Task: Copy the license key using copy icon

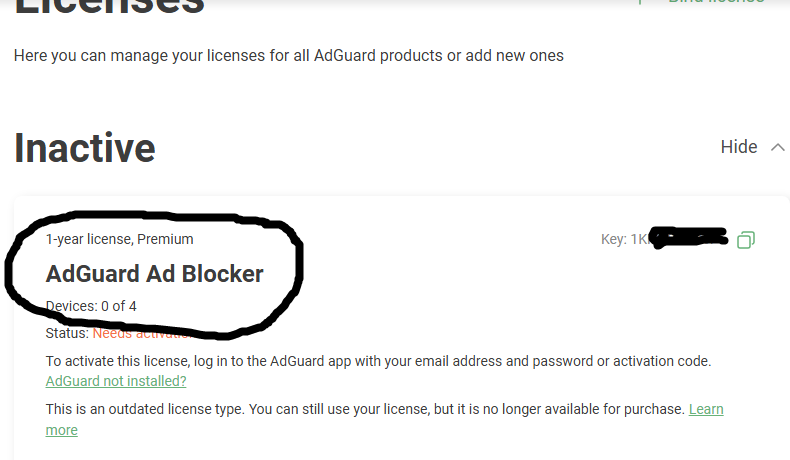Action: click(745, 239)
